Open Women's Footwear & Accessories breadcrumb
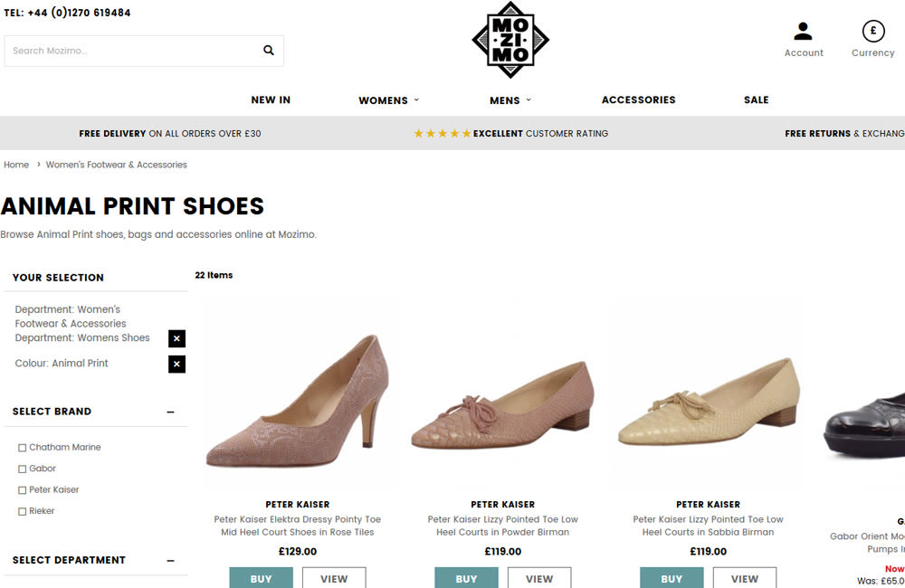This screenshot has width=905, height=588. [117, 165]
